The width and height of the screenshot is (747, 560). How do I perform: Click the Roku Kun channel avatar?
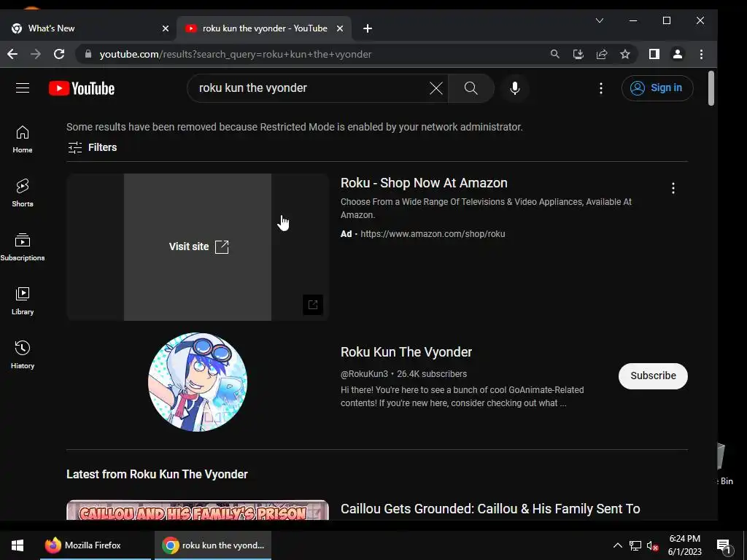pos(198,382)
